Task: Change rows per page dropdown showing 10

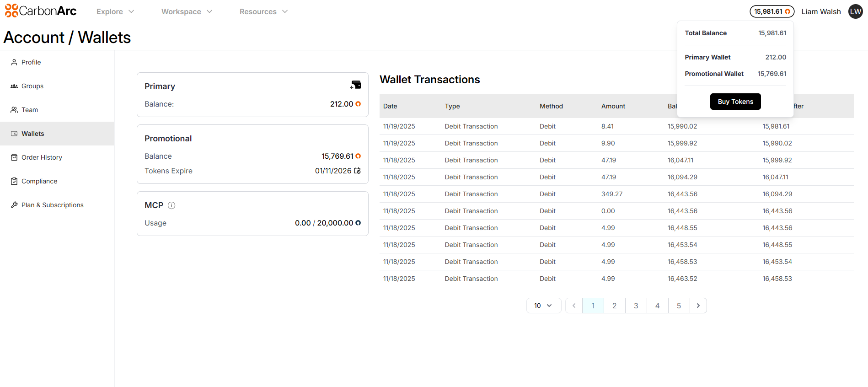Action: point(543,306)
